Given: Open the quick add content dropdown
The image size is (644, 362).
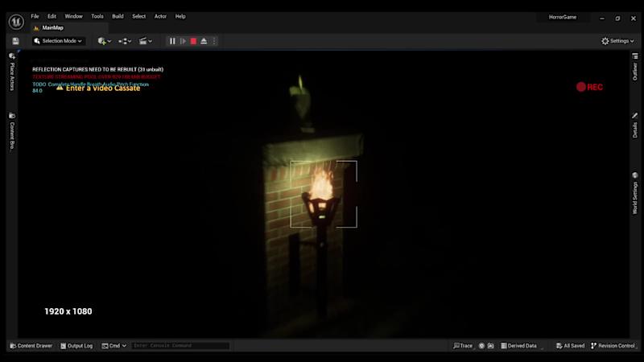Looking at the screenshot, I should (105, 41).
